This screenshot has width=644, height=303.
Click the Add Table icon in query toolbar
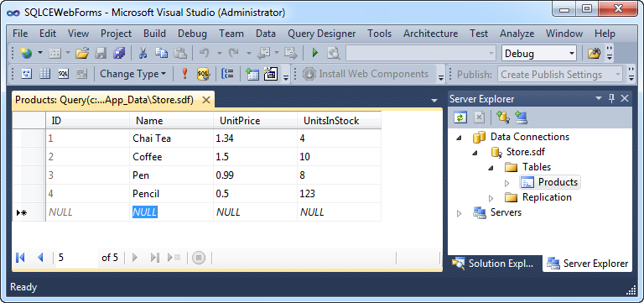point(252,74)
